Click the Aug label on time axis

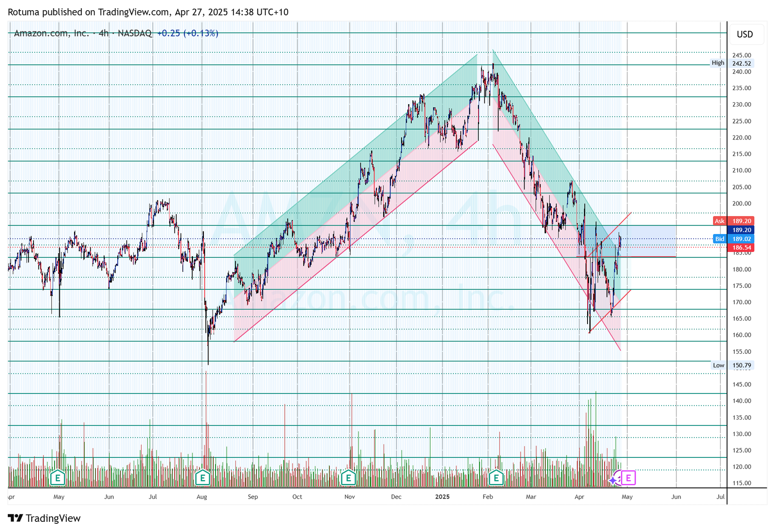click(202, 497)
